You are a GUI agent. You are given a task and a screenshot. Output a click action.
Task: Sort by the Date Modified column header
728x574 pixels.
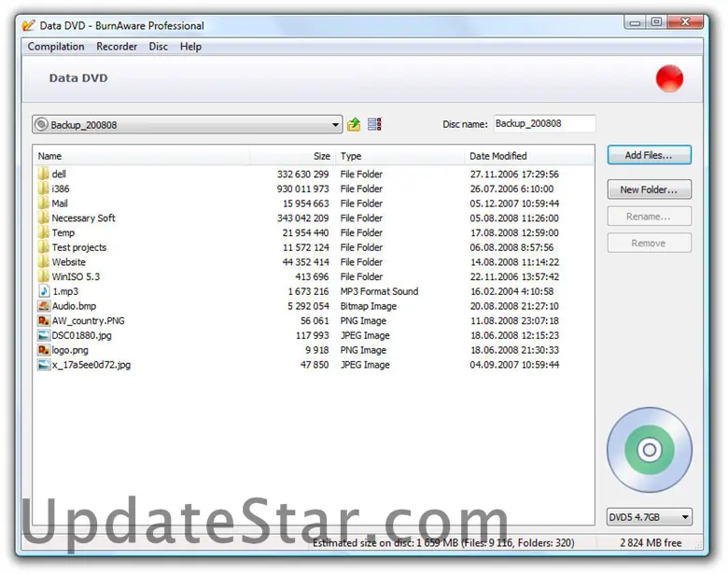pos(529,156)
